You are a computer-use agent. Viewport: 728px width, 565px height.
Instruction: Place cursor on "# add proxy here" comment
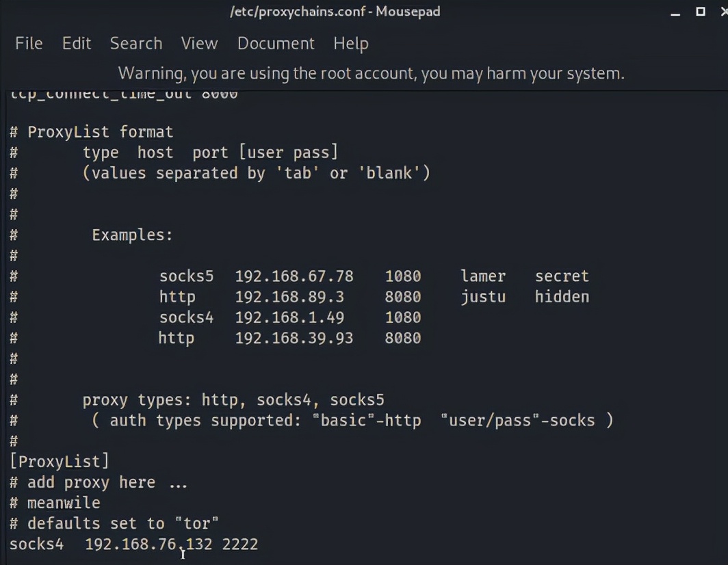tap(99, 483)
